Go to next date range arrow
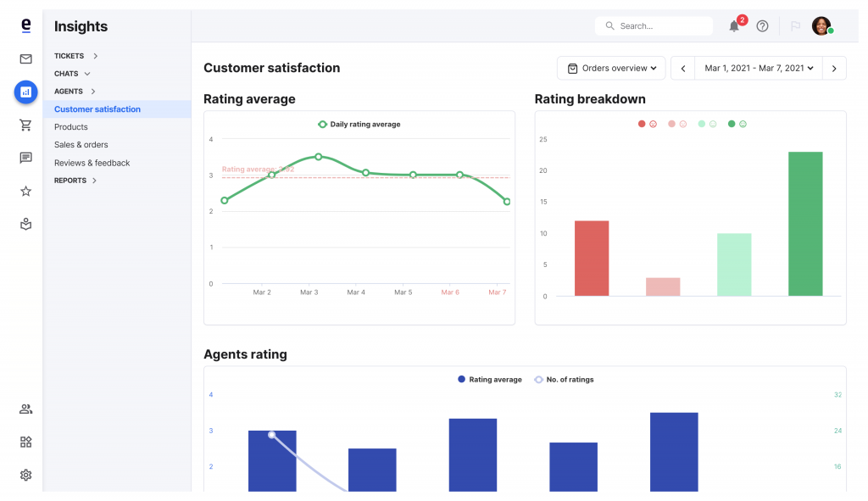Viewport: 868px width, 501px height. [834, 68]
